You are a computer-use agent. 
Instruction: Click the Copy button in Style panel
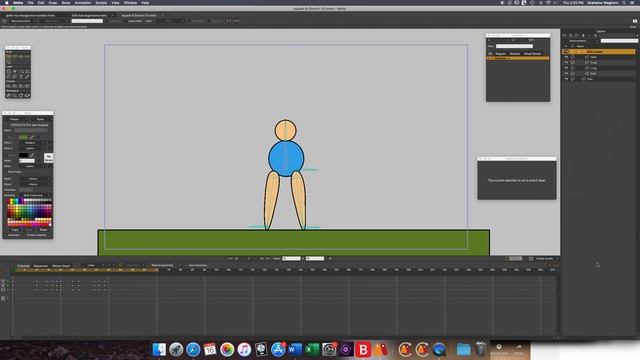(15, 230)
